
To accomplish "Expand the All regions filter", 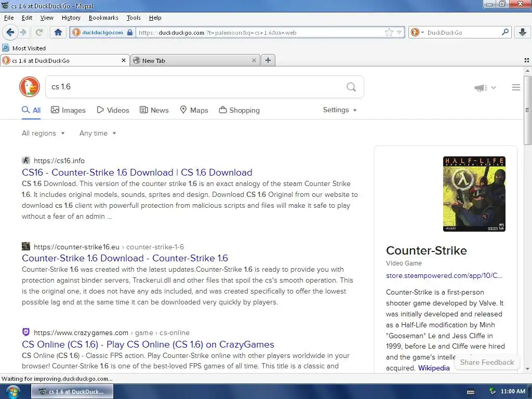I will pyautogui.click(x=43, y=134).
